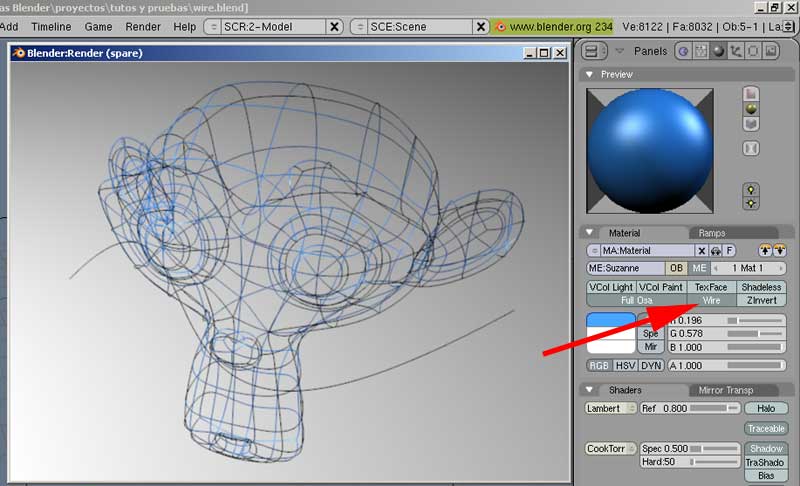Toggle the fake user F button
The height and width of the screenshot is (486, 800).
click(729, 250)
